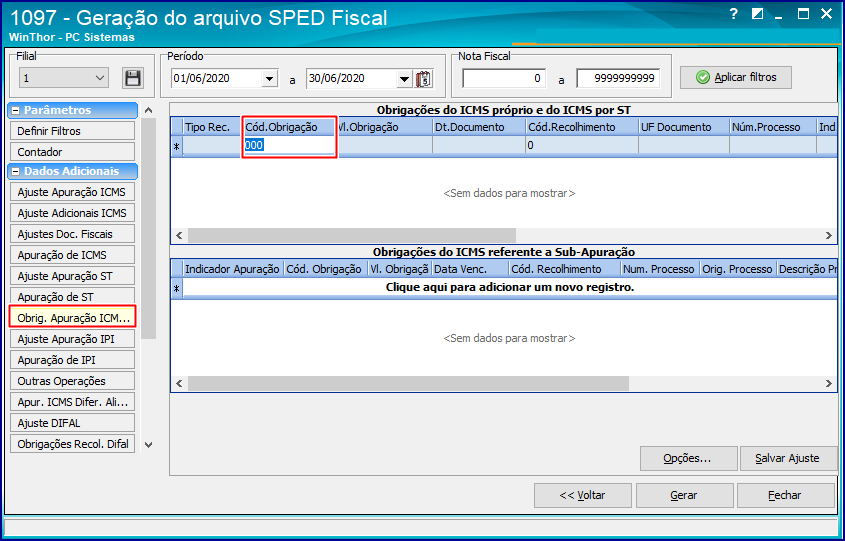Click sidebar scroll down arrow
The width and height of the screenshot is (845, 541).
[x=149, y=445]
